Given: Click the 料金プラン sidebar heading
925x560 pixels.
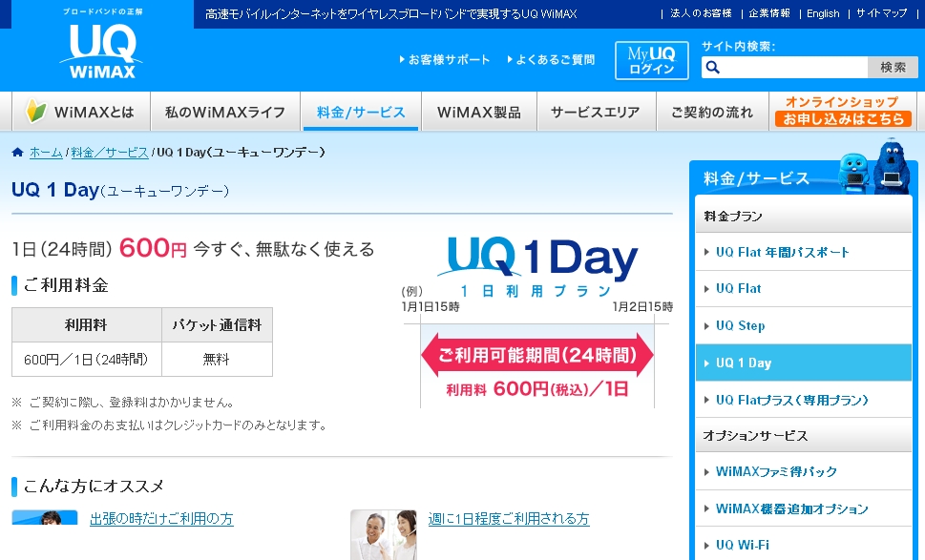Looking at the screenshot, I should pos(804,216).
